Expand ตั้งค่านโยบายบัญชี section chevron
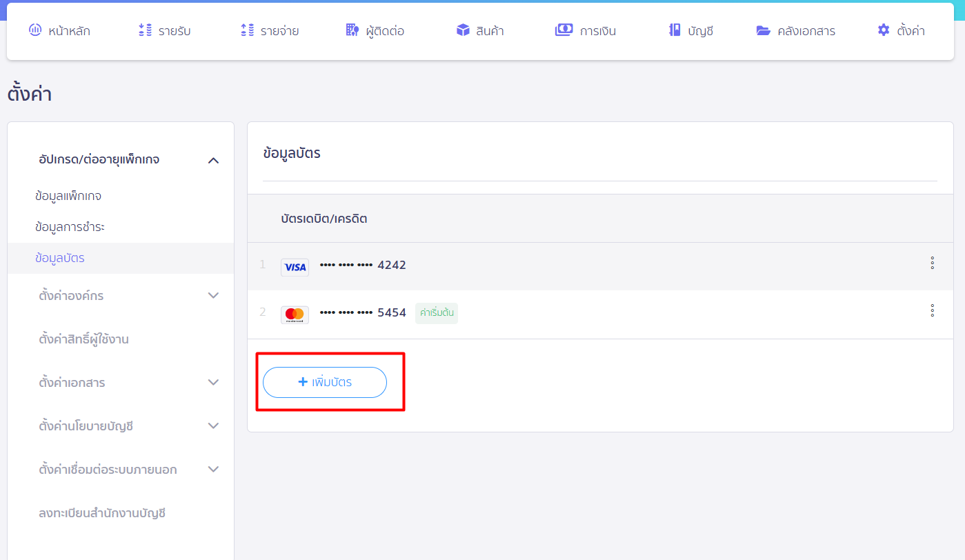 point(213,426)
